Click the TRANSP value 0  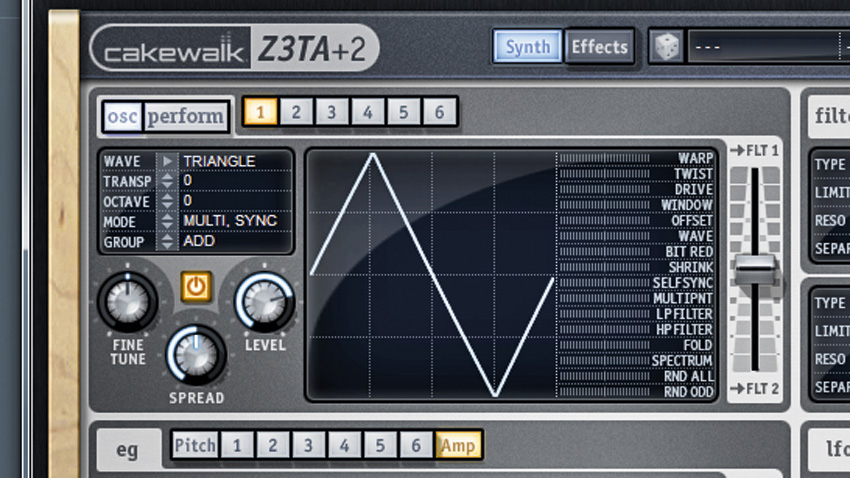[x=188, y=180]
